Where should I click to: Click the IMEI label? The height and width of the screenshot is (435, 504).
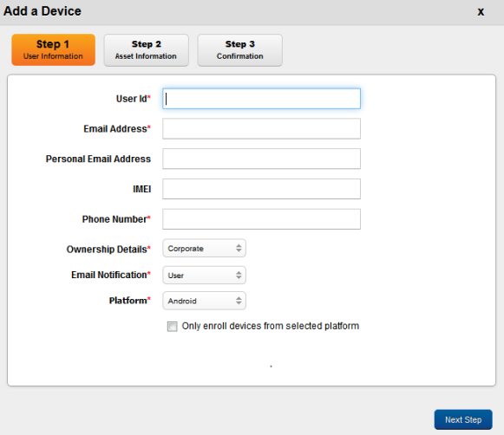(x=141, y=189)
